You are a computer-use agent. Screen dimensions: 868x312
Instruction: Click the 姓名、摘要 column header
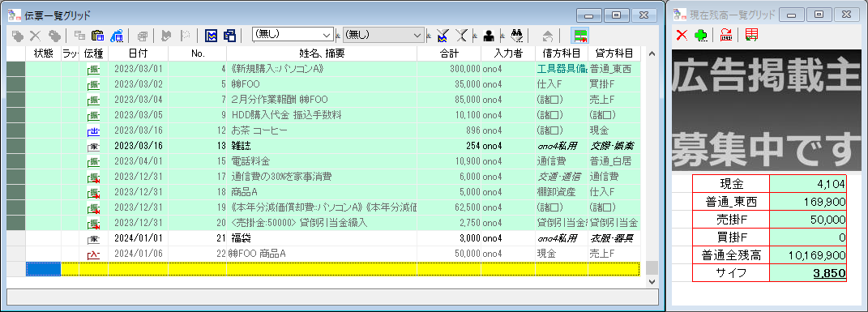(x=322, y=53)
